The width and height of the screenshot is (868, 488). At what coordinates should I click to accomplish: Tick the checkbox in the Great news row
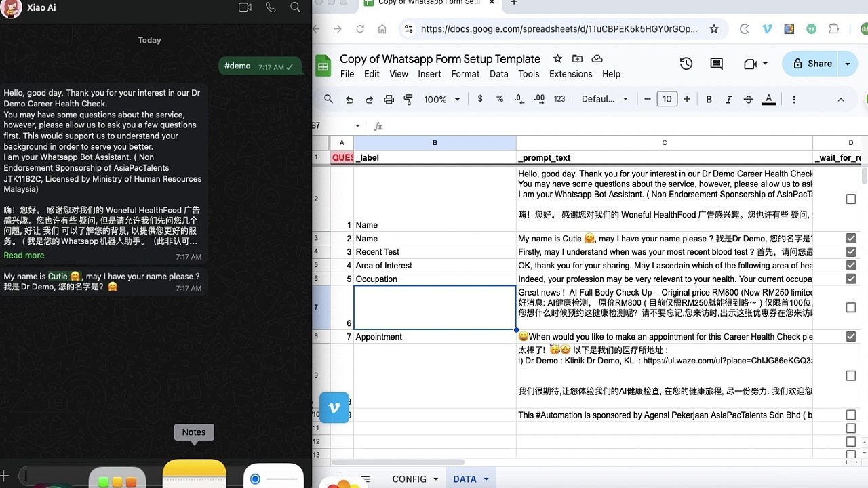click(x=851, y=308)
